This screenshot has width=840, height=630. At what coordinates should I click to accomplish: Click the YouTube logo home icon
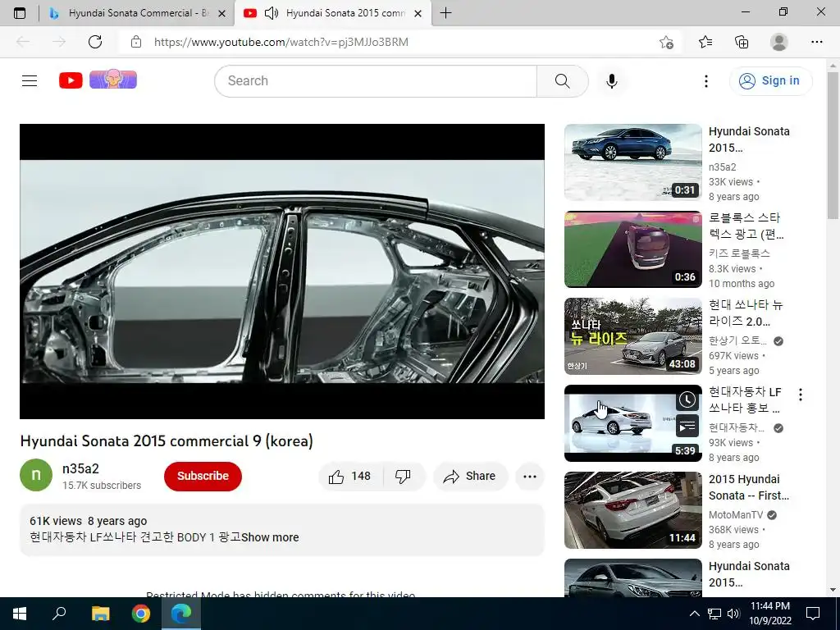pyautogui.click(x=71, y=80)
